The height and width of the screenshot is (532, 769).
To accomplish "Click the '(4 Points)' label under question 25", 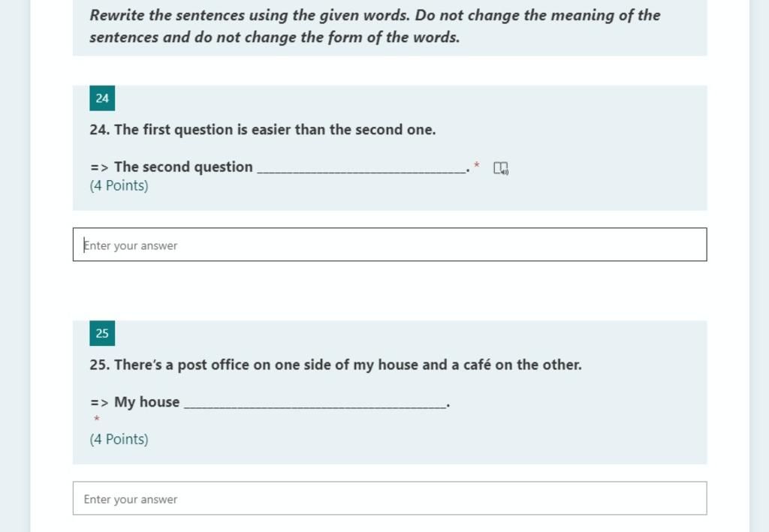I will coord(119,440).
